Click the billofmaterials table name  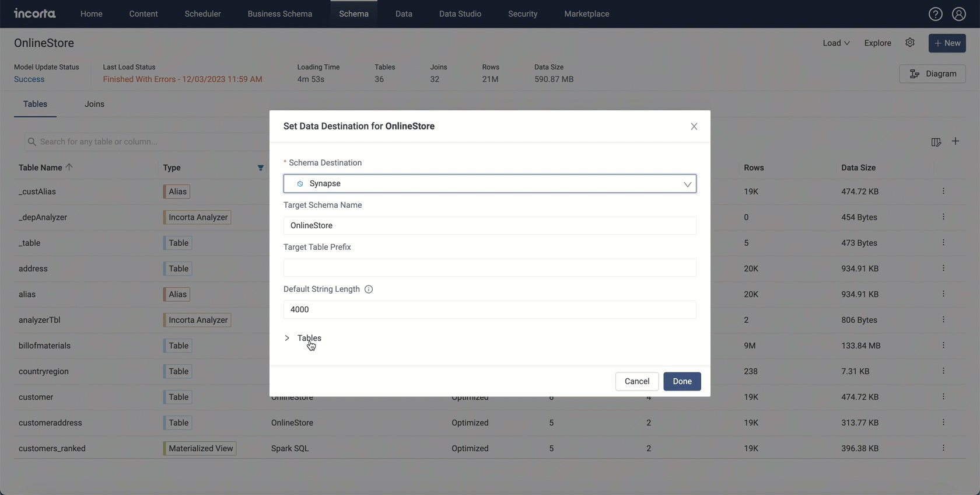[x=44, y=346]
